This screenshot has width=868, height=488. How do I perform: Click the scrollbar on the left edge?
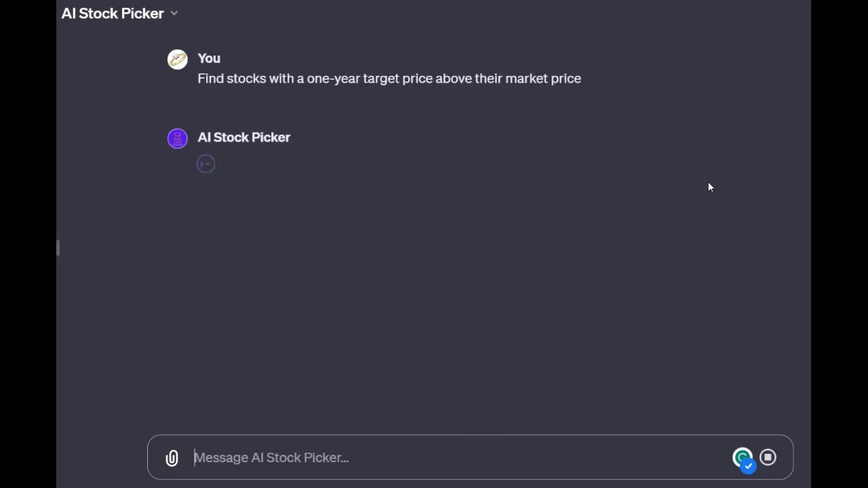click(58, 248)
